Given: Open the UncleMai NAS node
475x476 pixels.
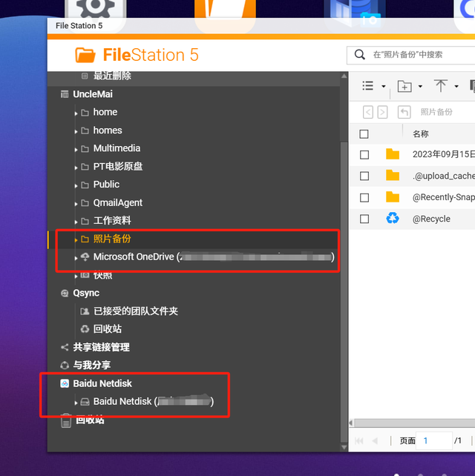Looking at the screenshot, I should 93,94.
